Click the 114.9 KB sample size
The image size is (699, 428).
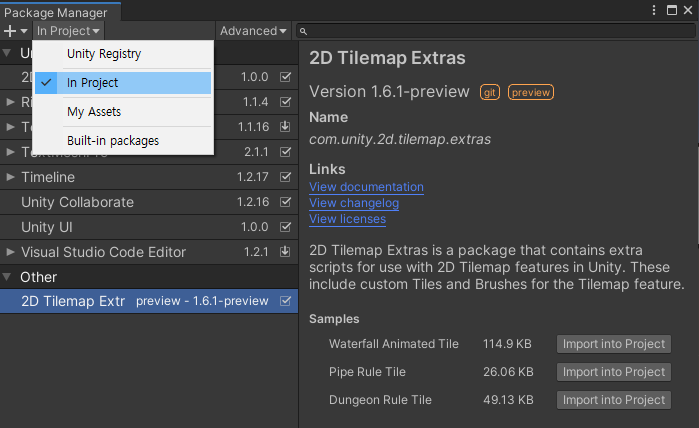click(507, 344)
